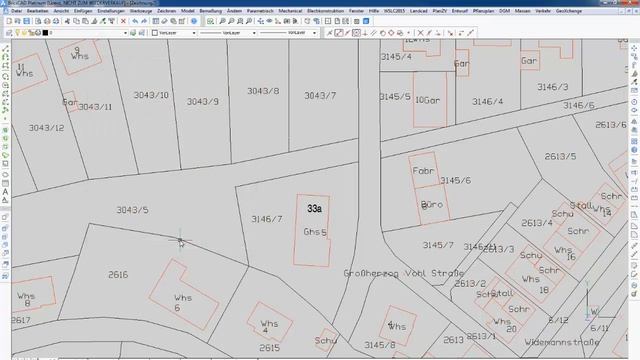Select the Text tool letter A icon

[5, 191]
